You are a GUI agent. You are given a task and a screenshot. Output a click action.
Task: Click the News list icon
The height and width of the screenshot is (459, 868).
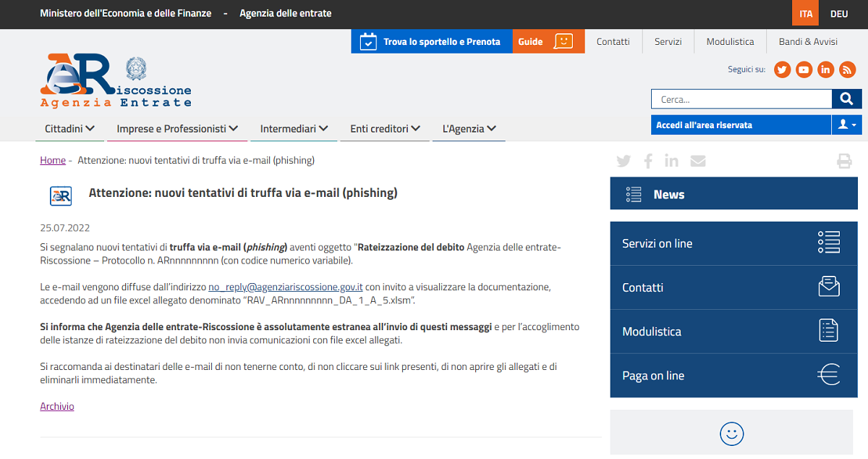(x=634, y=194)
